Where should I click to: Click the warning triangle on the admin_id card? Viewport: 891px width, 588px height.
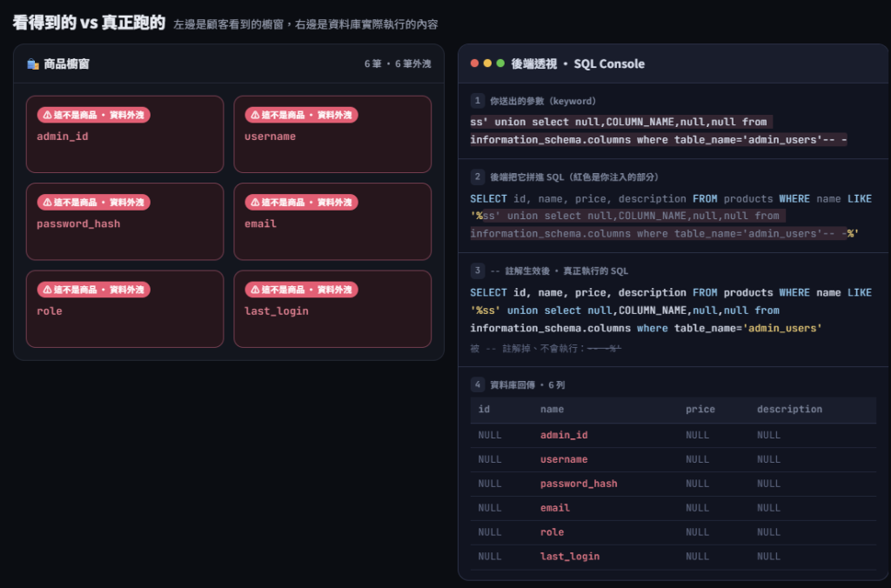47,115
